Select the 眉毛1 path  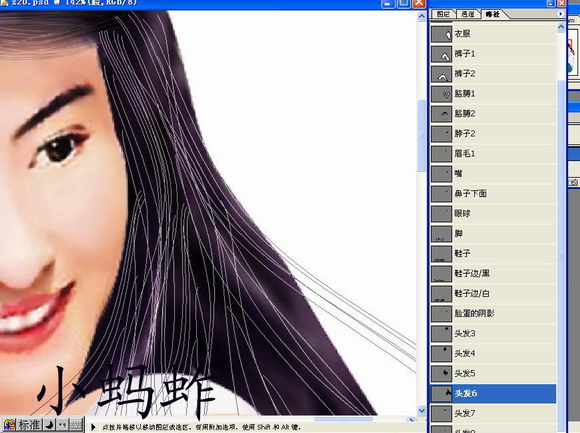(493, 153)
